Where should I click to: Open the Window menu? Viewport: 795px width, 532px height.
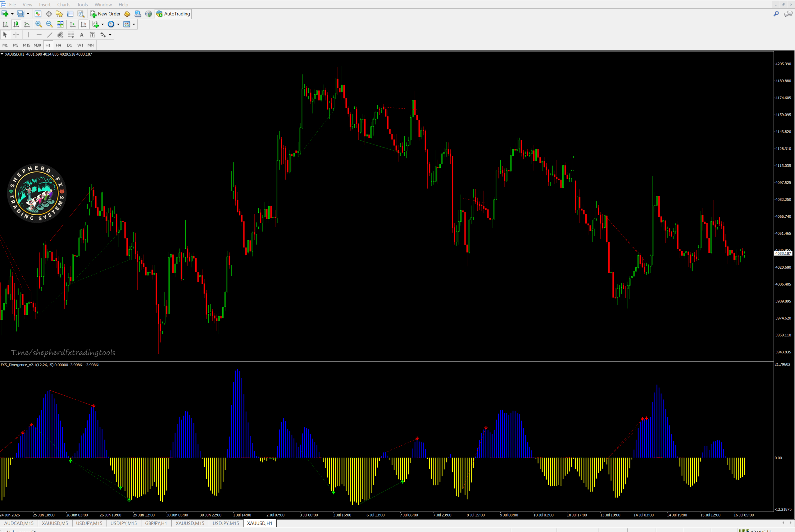(x=103, y=4)
